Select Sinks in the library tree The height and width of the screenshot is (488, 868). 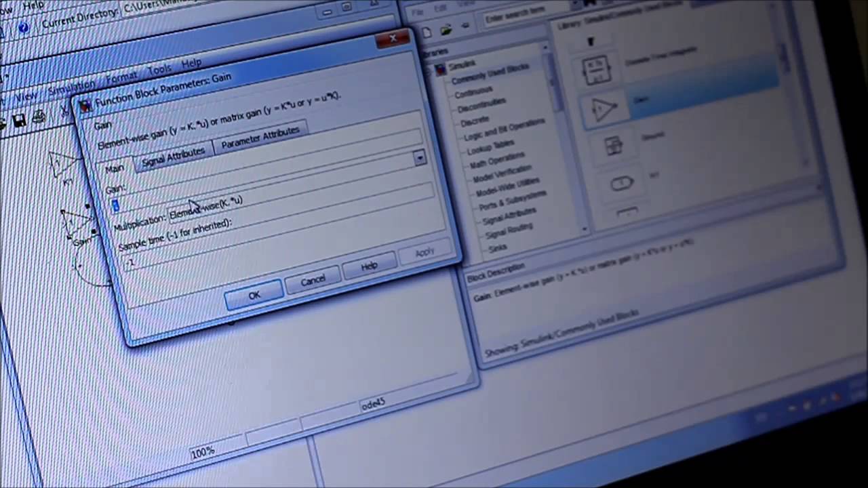(498, 249)
